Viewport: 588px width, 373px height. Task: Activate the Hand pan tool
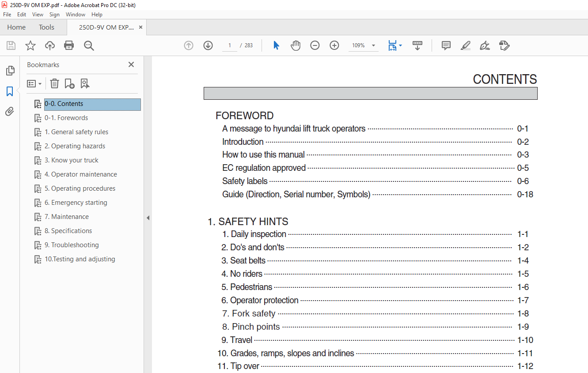pos(296,45)
